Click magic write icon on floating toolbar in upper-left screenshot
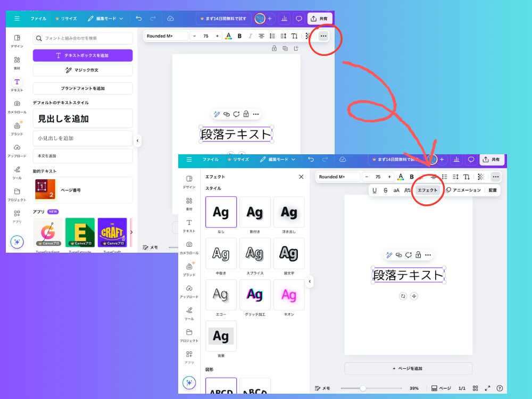 pyautogui.click(x=217, y=114)
